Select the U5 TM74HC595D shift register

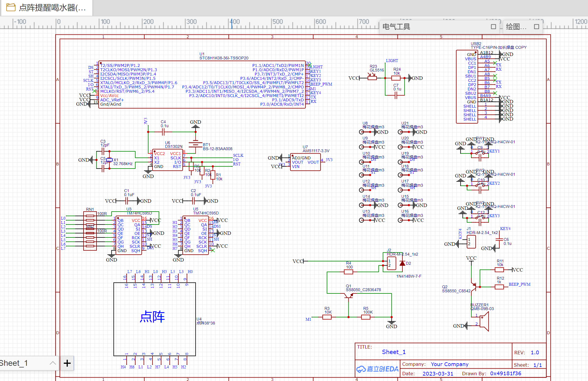(x=196, y=235)
